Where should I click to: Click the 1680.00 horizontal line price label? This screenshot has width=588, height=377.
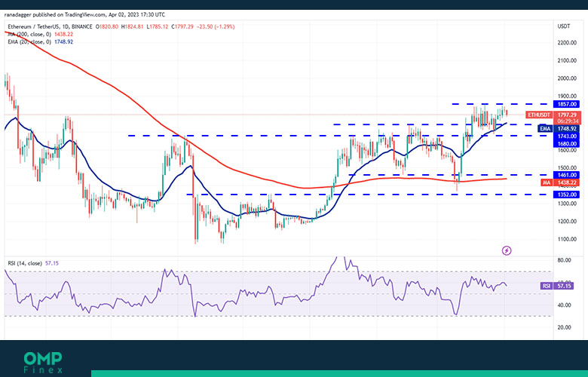(x=567, y=144)
